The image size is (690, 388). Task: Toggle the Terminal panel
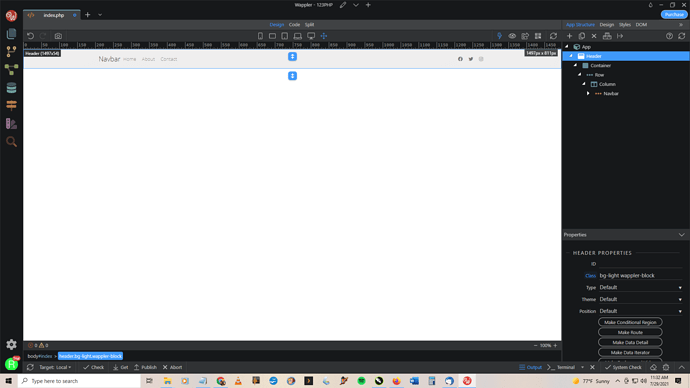562,367
